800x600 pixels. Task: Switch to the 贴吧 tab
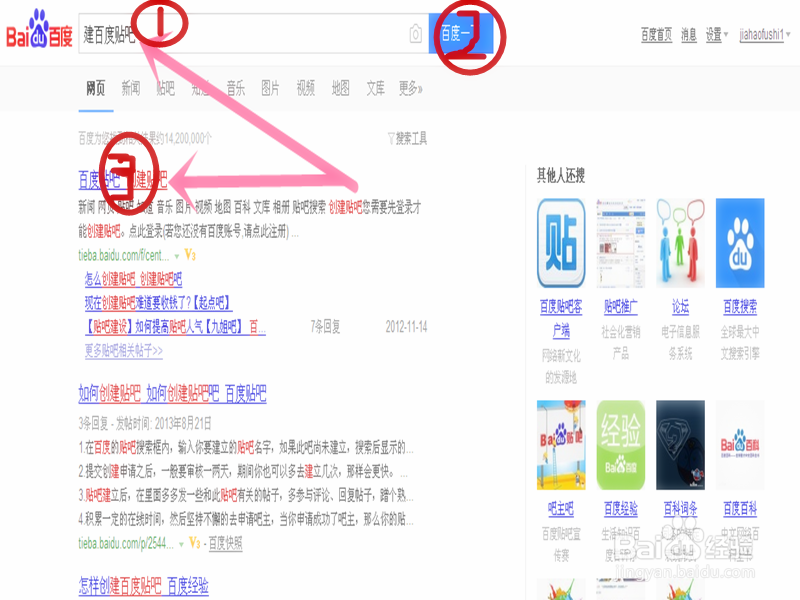click(165, 88)
